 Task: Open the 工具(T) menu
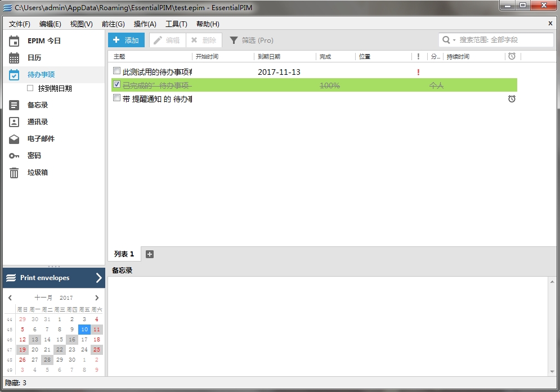tap(176, 24)
